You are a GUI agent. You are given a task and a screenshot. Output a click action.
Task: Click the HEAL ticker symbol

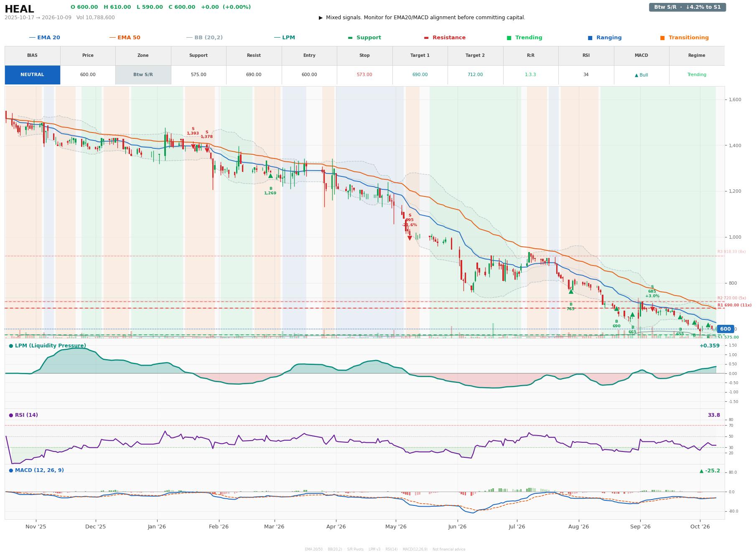(x=19, y=9)
